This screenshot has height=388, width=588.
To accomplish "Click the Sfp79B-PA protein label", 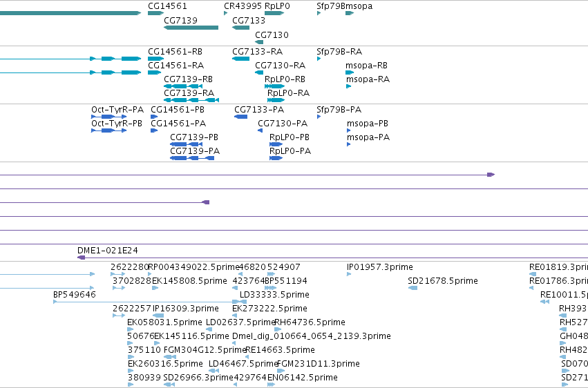I will 339,109.
